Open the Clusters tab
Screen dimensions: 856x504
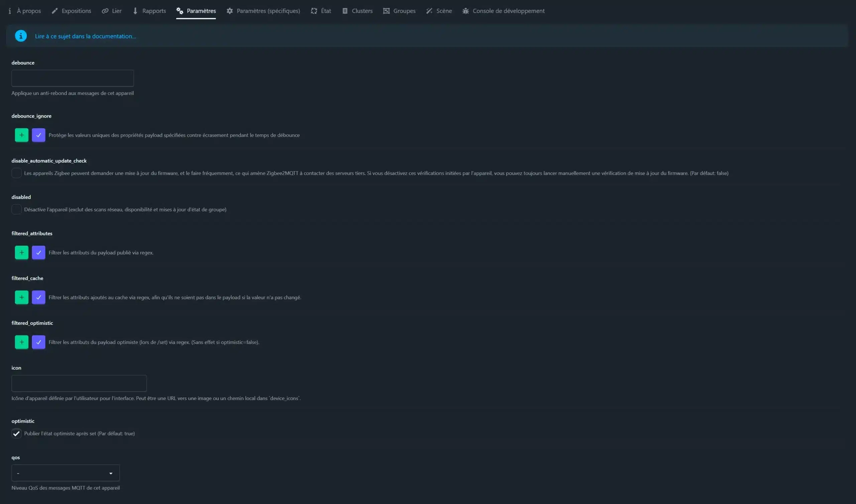pyautogui.click(x=357, y=11)
